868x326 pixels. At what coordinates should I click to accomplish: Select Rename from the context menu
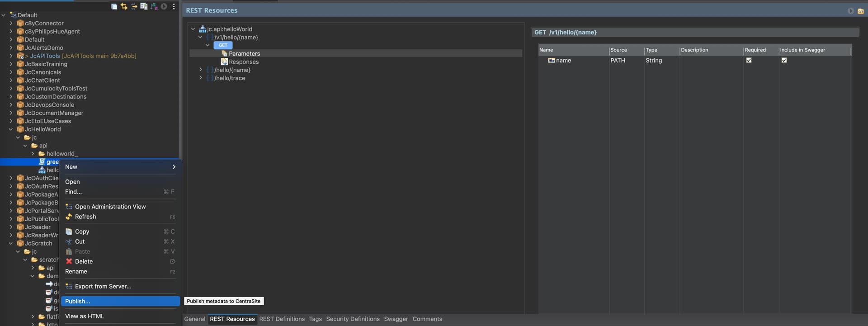120,271
